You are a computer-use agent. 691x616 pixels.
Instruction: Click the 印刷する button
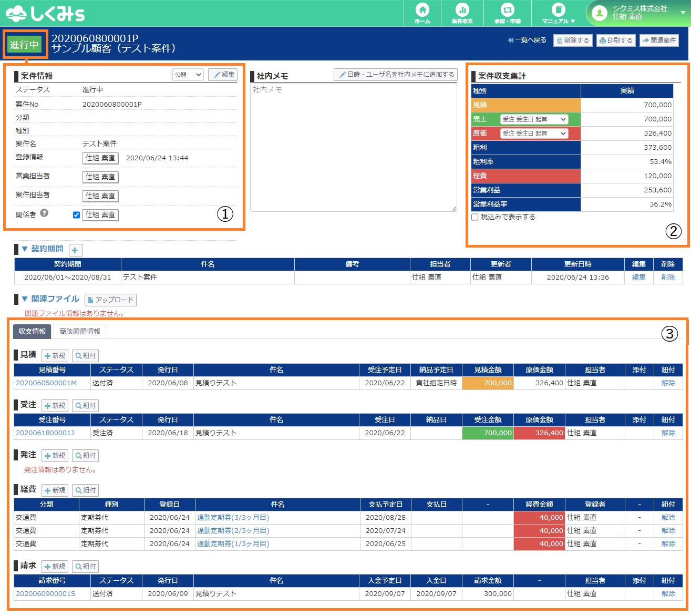(x=616, y=40)
